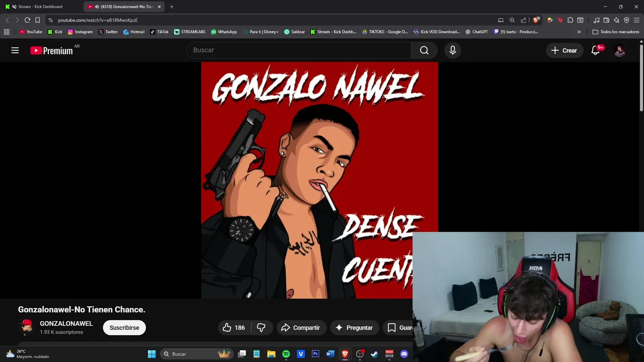Open the Instagram bookmark

click(x=80, y=32)
